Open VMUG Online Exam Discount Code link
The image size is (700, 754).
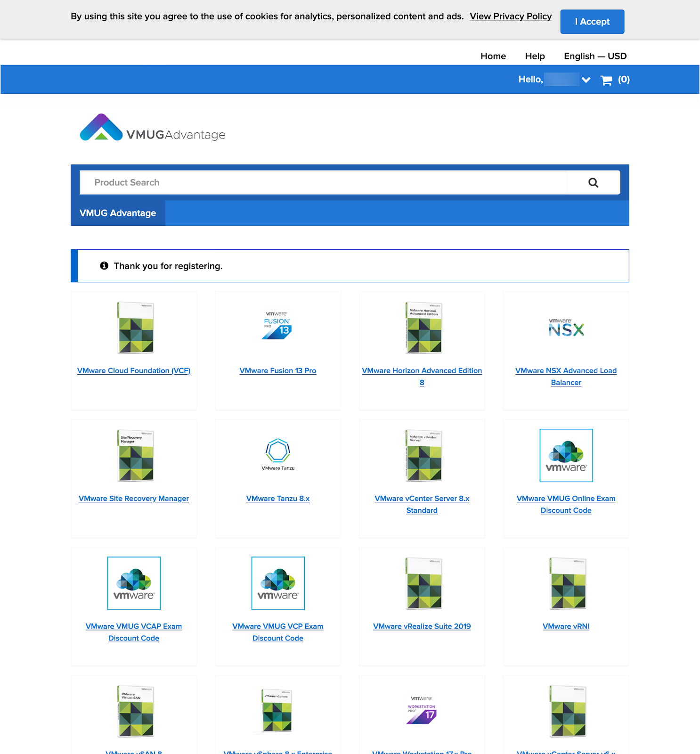(x=566, y=504)
